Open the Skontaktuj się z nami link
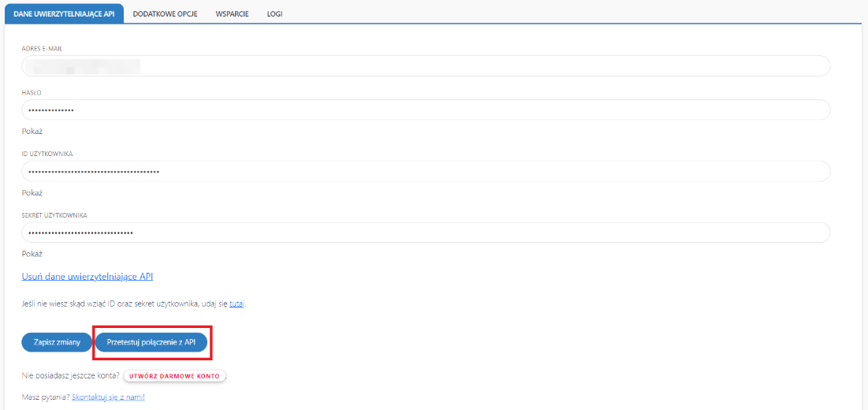Screen dimensions: 868x410 (108, 397)
